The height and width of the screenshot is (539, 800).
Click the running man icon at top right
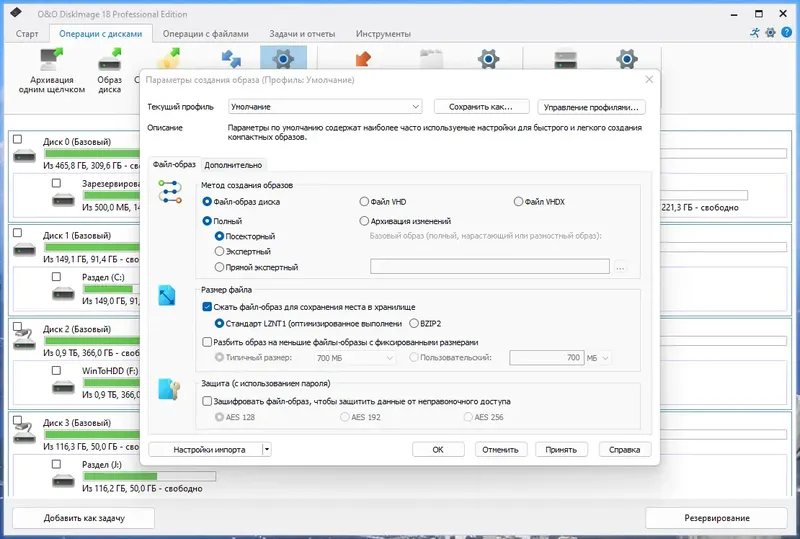(x=755, y=33)
